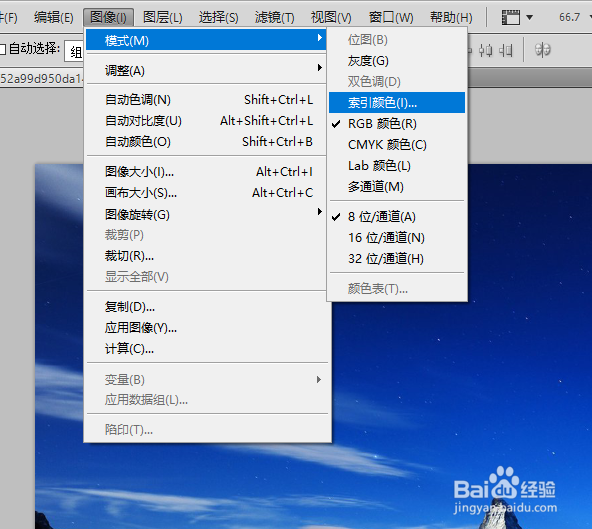This screenshot has width=592, height=529.
Task: Choose 裁切(R)... command
Action: click(x=206, y=256)
